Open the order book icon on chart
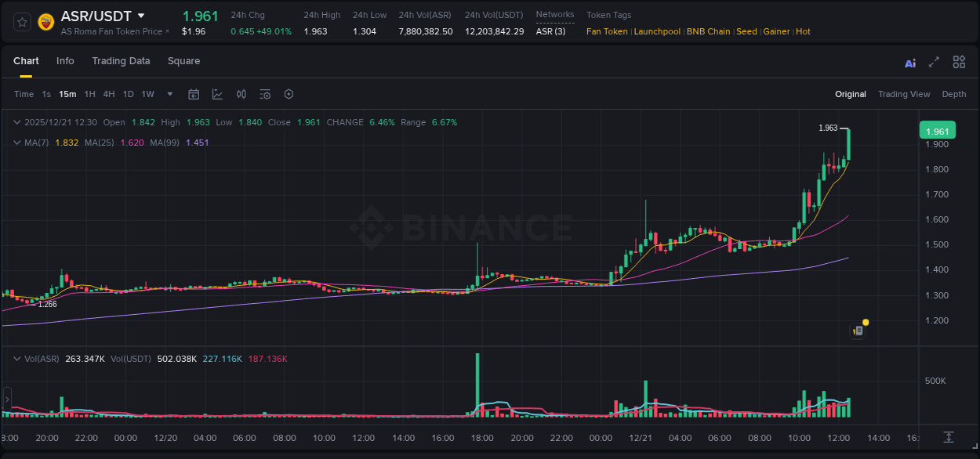Image resolution: width=980 pixels, height=459 pixels. point(858,331)
